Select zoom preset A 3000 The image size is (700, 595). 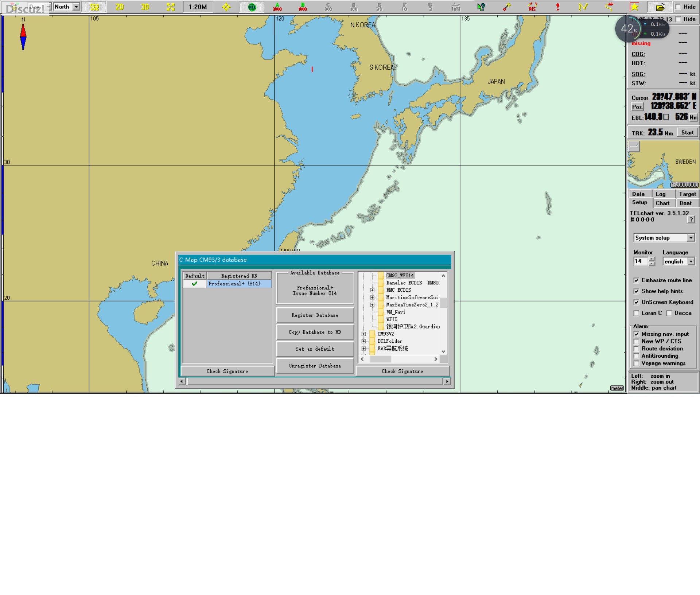tap(277, 7)
